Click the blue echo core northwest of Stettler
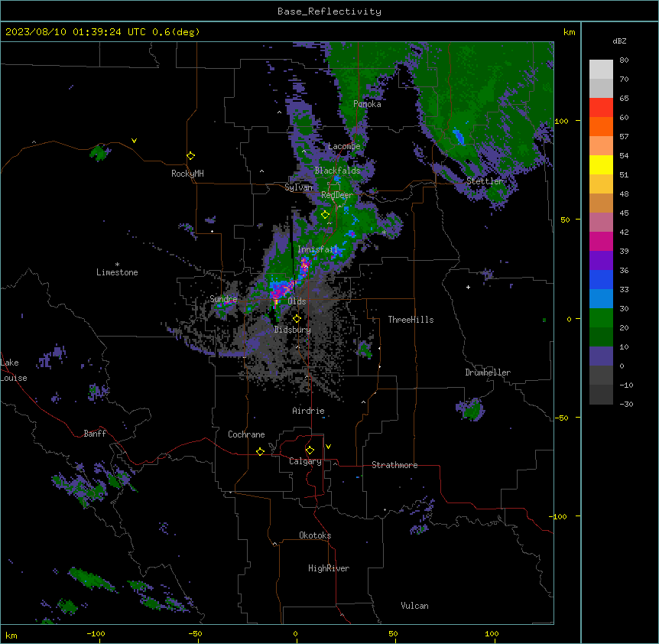The image size is (659, 644). point(458,137)
